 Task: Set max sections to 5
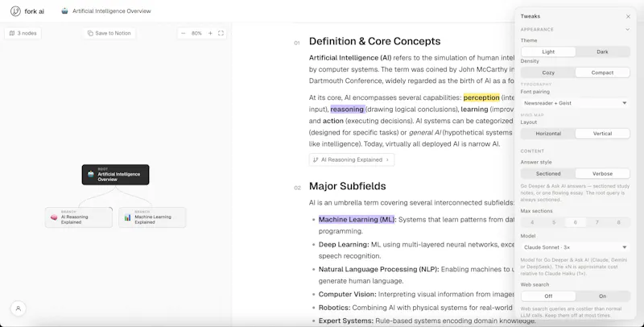coord(554,222)
